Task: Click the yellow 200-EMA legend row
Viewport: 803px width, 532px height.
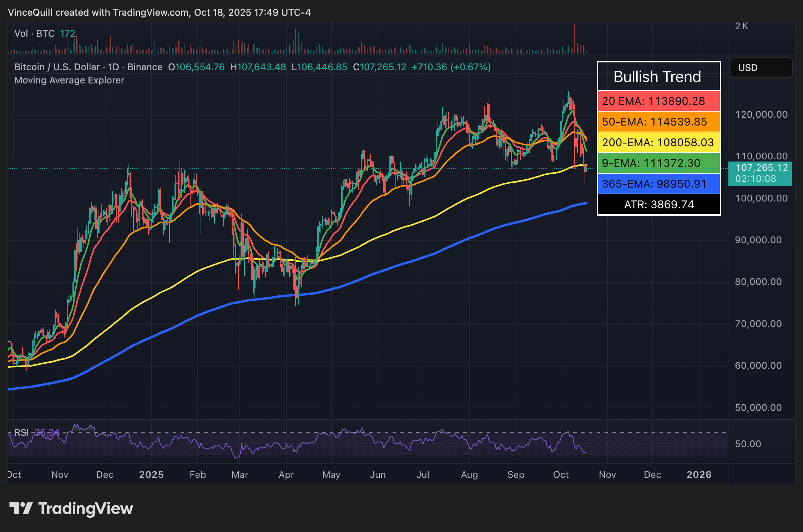Action: (x=658, y=142)
